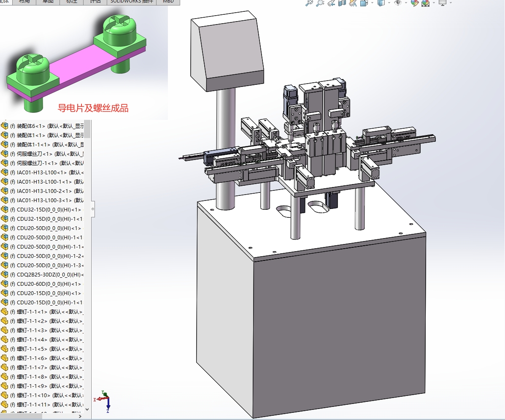Expand the Apply Scene dropdown arrow
The image size is (505, 420).
pyautogui.click(x=434, y=3)
